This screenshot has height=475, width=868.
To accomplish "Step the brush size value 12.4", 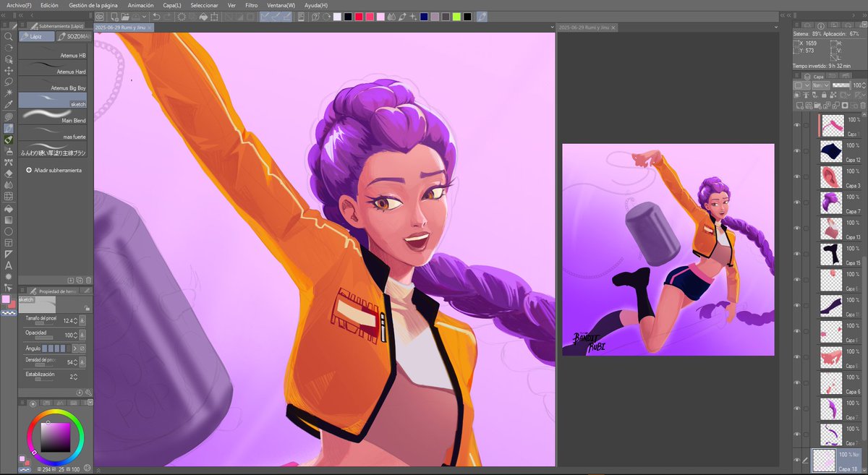I will coord(75,320).
